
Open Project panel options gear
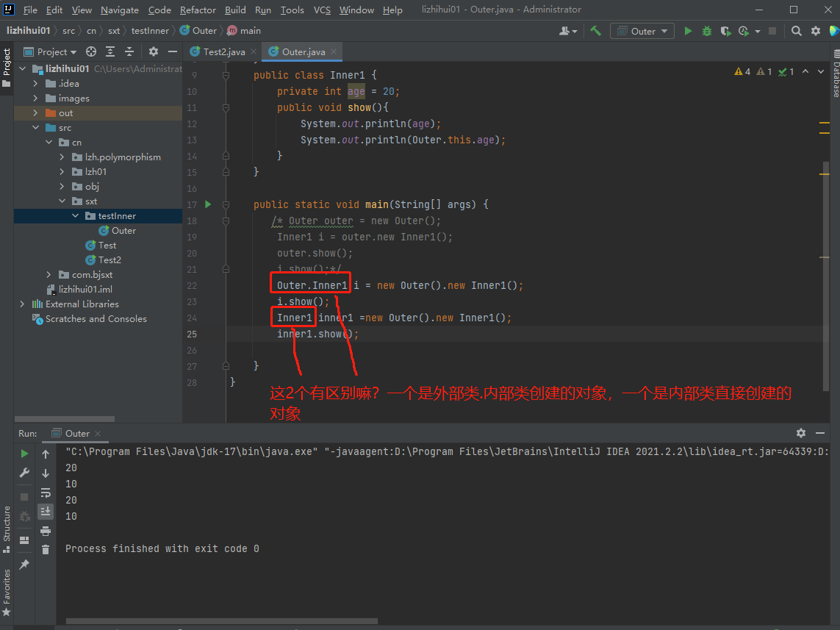tap(153, 51)
